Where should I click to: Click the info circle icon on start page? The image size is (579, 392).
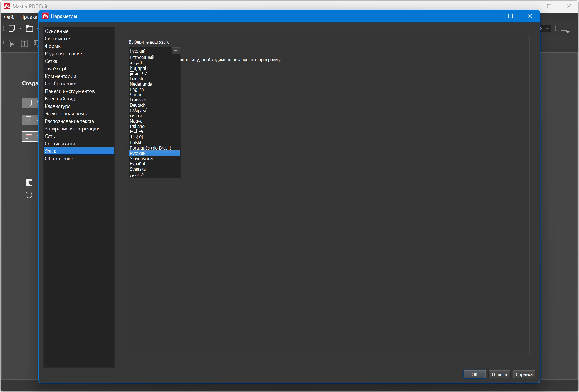coord(29,195)
